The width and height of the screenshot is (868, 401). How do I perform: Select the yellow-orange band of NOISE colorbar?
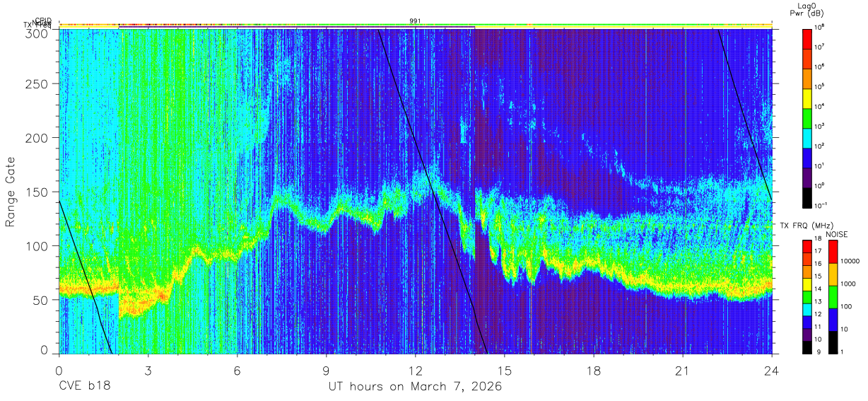pos(832,274)
